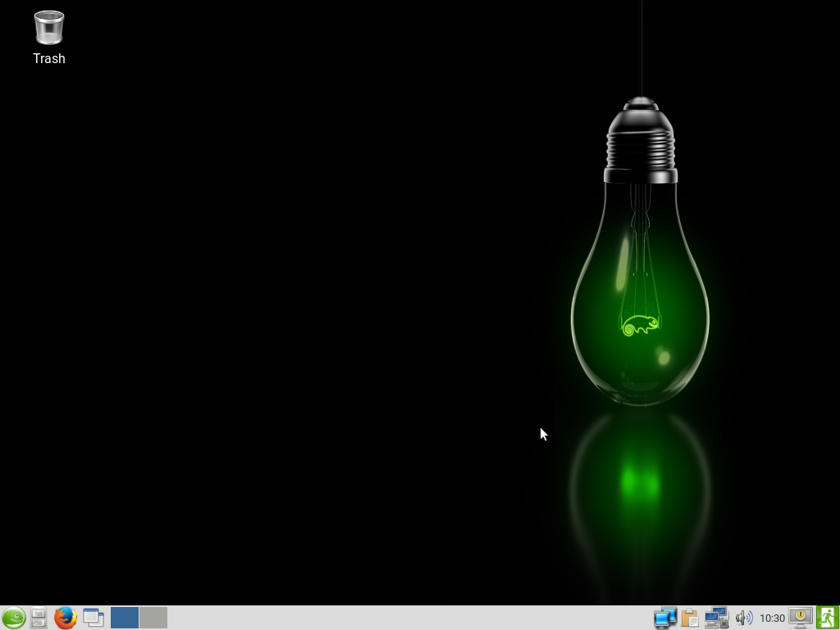Click the glowing chameleon logo inside the bulb

coord(641,325)
